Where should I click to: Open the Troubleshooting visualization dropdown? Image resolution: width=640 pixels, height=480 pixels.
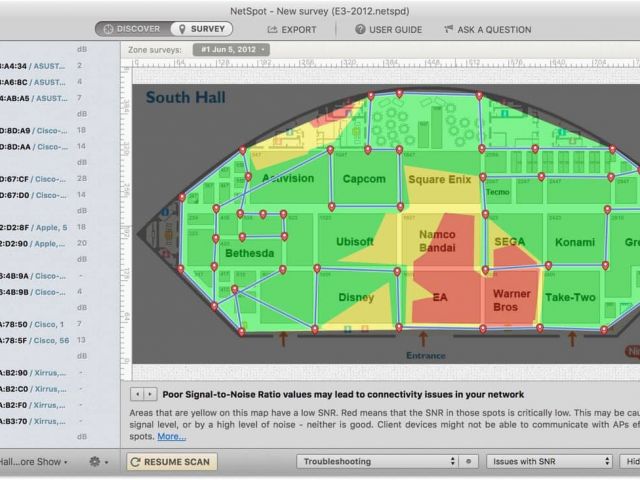[x=377, y=462]
